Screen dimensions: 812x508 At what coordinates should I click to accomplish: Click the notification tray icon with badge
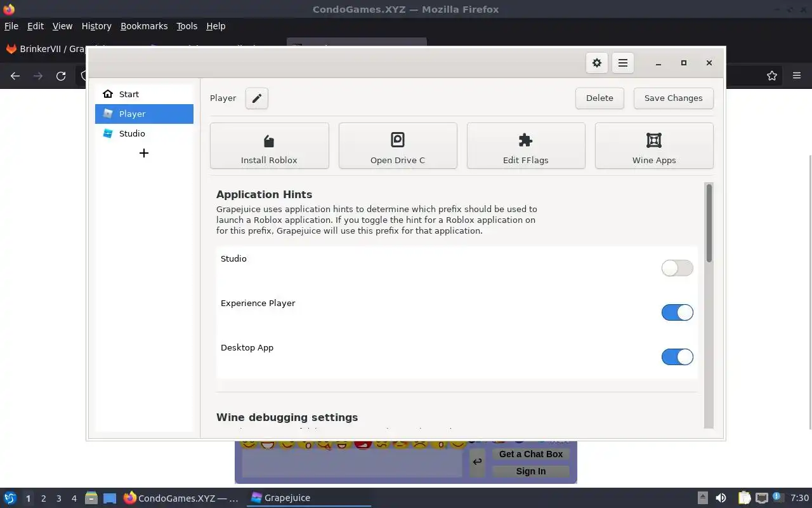778,497
